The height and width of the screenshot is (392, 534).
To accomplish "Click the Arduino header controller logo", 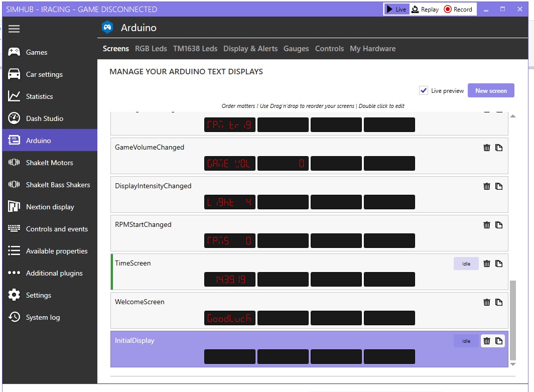I will pos(107,27).
